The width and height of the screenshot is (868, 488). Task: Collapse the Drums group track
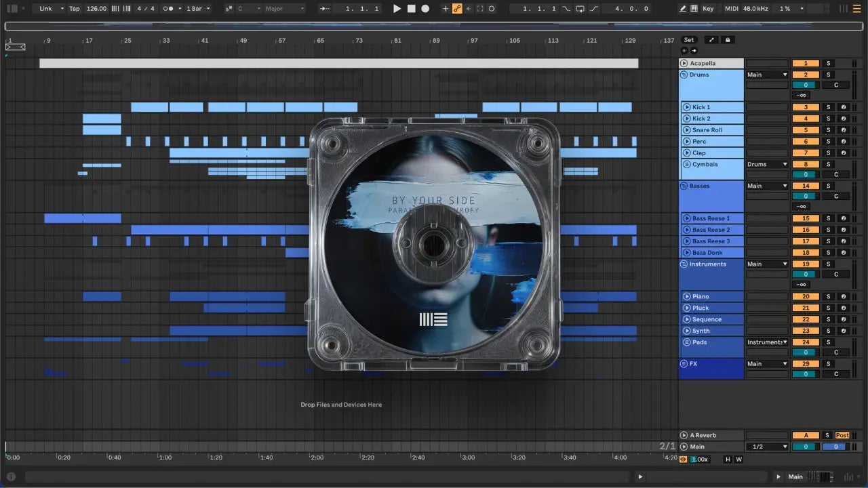(x=684, y=75)
